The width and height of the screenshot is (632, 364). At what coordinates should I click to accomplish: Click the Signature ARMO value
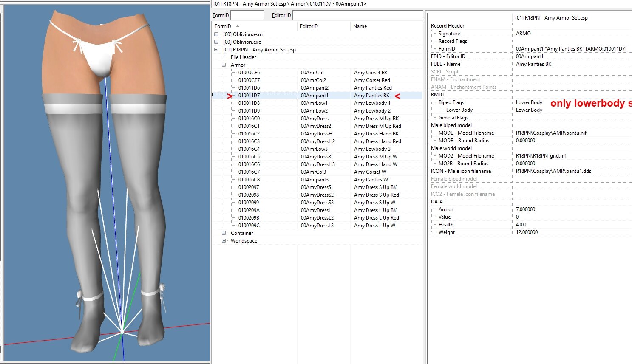coord(523,34)
